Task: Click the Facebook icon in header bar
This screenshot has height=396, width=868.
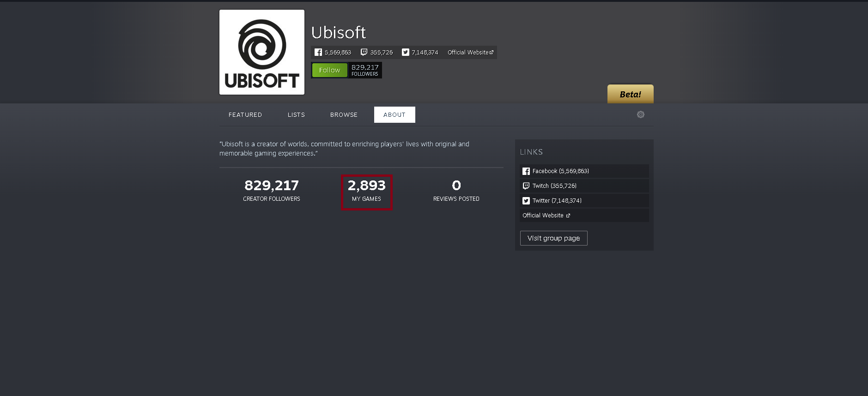Action: point(318,52)
